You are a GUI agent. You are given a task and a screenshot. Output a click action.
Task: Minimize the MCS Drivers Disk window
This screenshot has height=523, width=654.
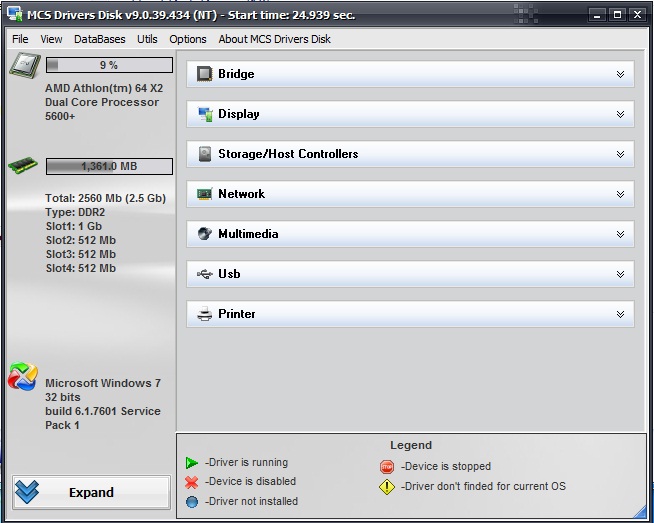[x=598, y=15]
